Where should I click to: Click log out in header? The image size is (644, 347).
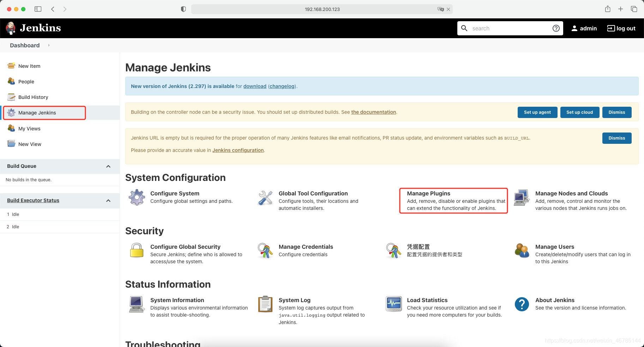(621, 28)
